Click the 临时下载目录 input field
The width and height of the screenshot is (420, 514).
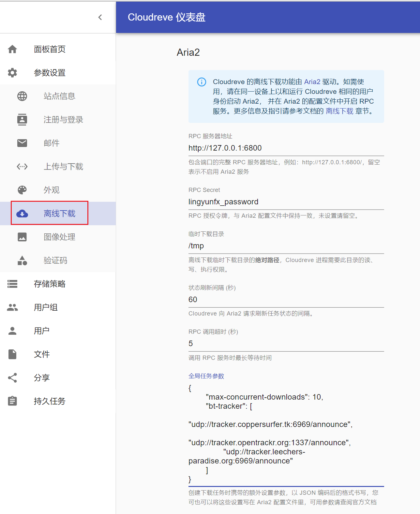[x=286, y=246]
